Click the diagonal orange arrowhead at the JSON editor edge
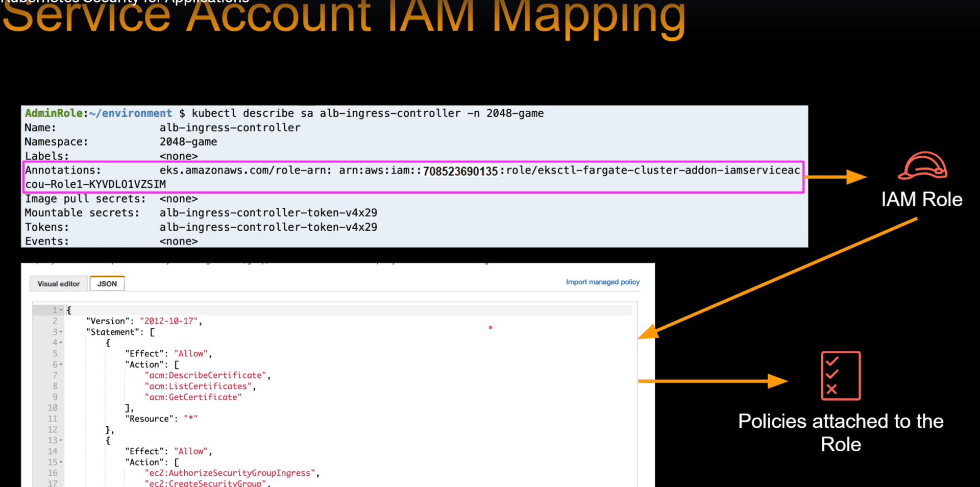This screenshot has height=487, width=980. pyautogui.click(x=648, y=332)
